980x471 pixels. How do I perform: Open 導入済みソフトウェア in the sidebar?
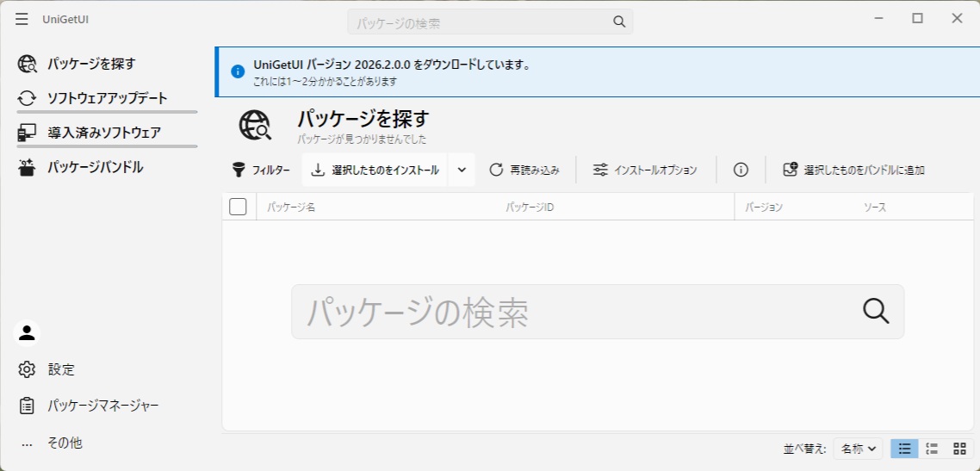point(106,133)
